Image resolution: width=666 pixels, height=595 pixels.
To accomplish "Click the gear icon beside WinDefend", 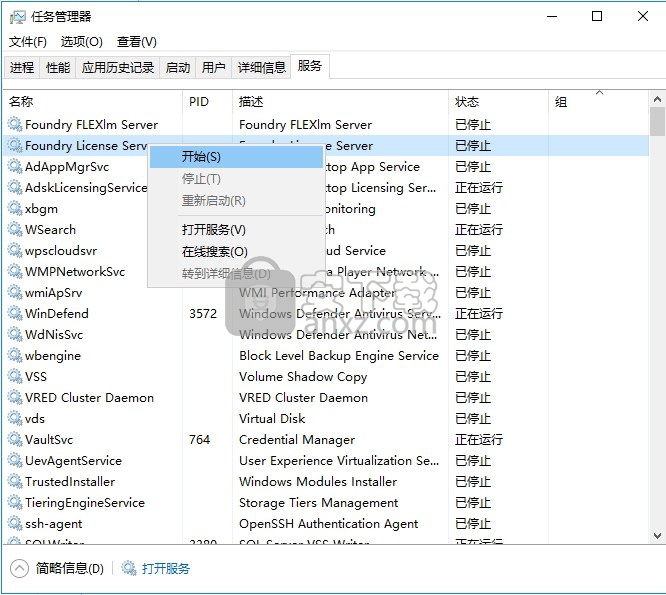I will (15, 313).
